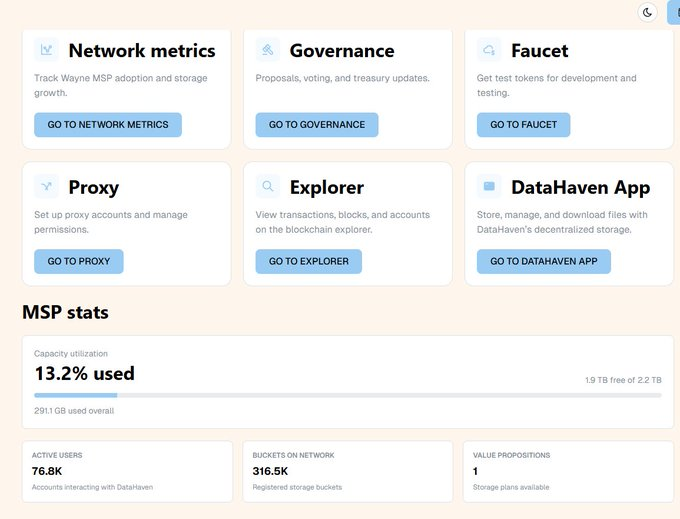The width and height of the screenshot is (680, 519).
Task: Click Track Wayne MSP adoption description
Action: (121, 85)
